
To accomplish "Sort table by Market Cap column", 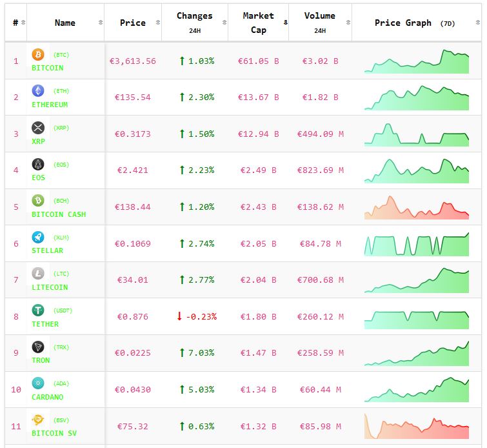I will tap(258, 23).
